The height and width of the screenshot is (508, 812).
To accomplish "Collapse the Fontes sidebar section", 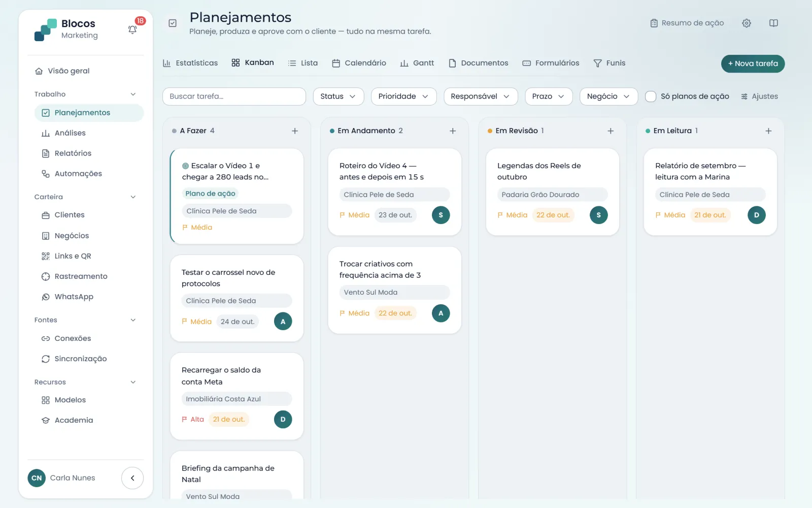I will click(133, 320).
